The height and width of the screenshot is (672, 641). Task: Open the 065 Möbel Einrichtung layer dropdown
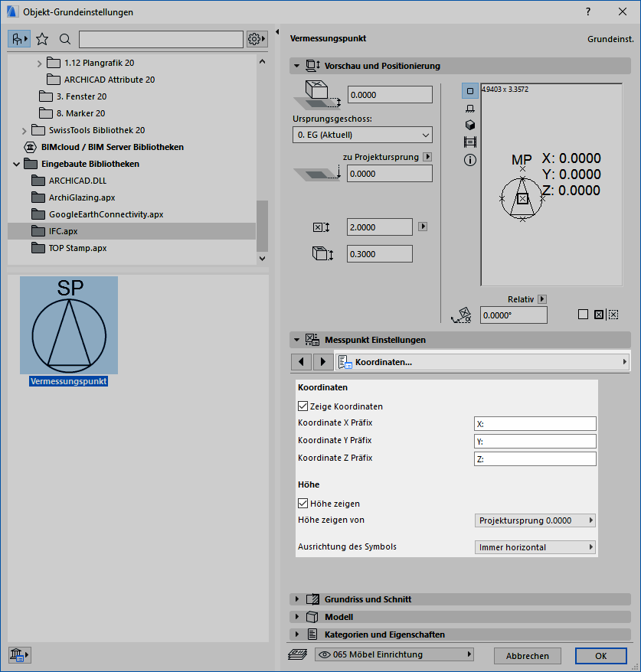394,654
